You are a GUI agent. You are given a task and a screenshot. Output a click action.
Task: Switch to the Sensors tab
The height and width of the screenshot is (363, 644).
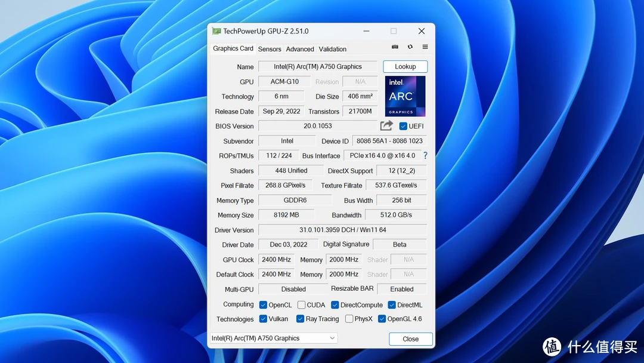[270, 49]
